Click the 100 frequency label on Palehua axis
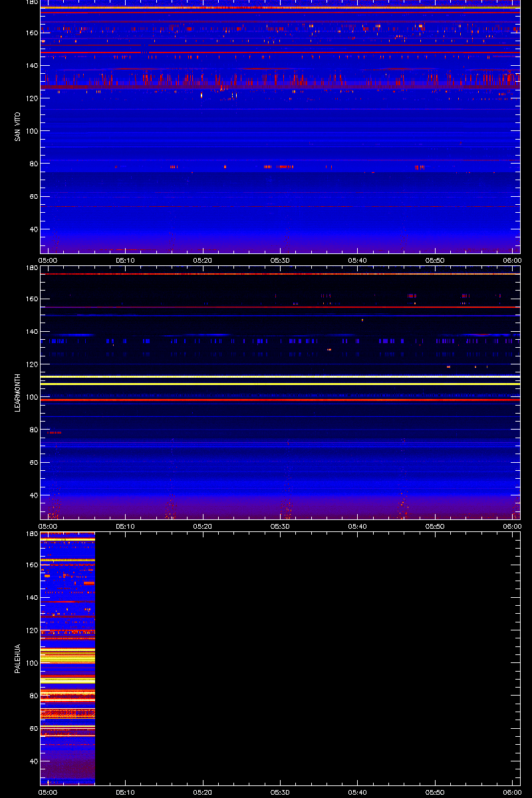532x798 pixels. click(32, 663)
